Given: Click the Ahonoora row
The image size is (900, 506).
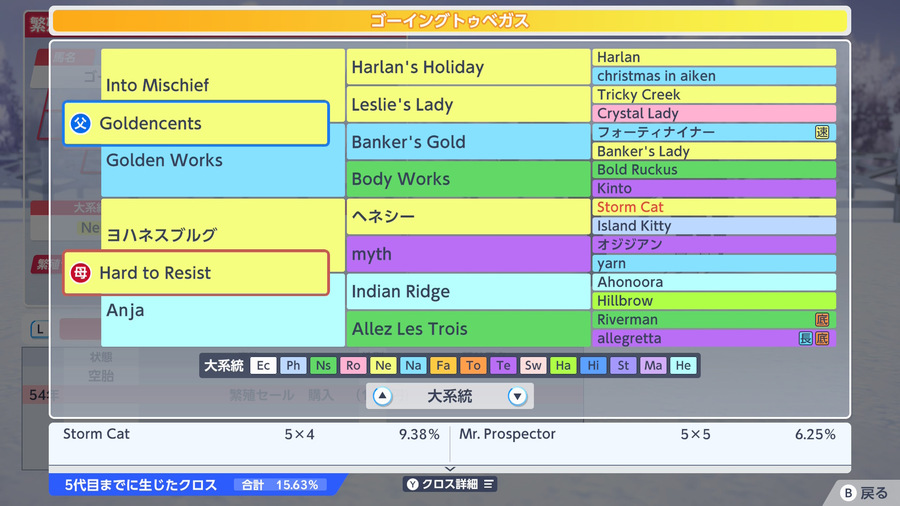Looking at the screenshot, I should pyautogui.click(x=714, y=282).
